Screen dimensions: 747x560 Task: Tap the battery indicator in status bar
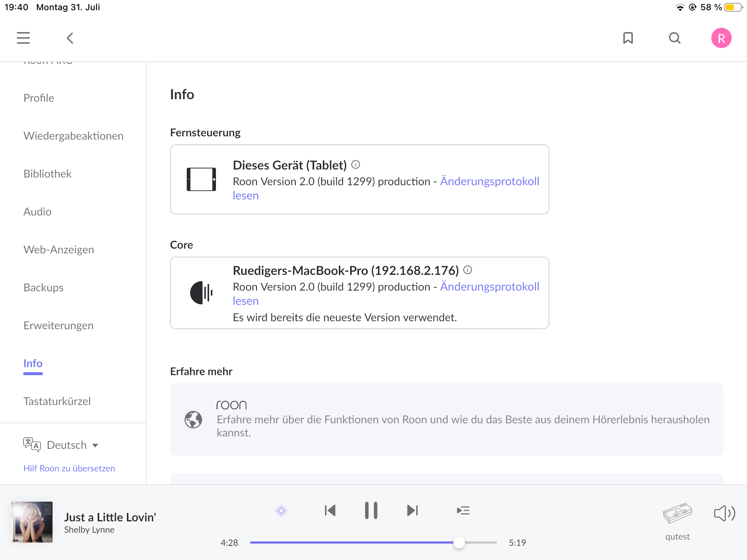(x=734, y=7)
